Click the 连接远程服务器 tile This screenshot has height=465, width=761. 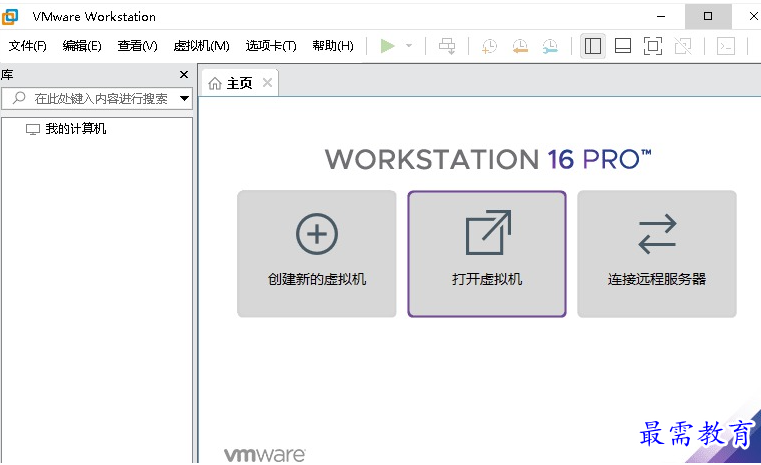(657, 254)
